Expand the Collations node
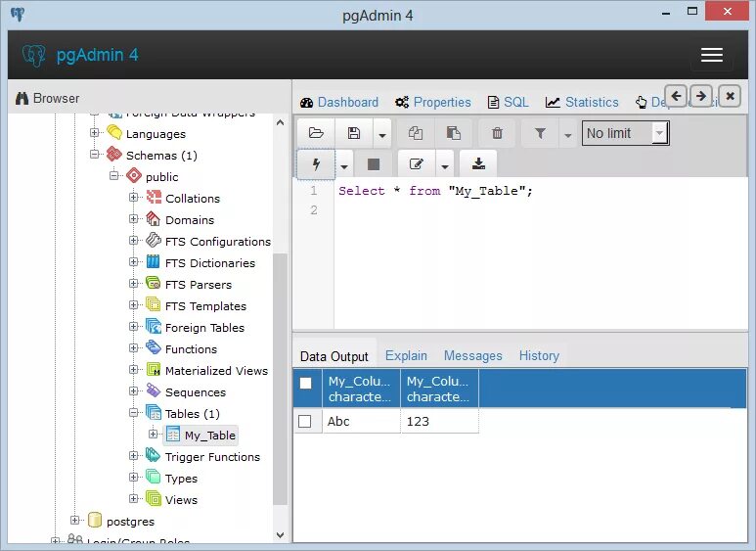Viewport: 756px width, 551px height. pos(134,197)
